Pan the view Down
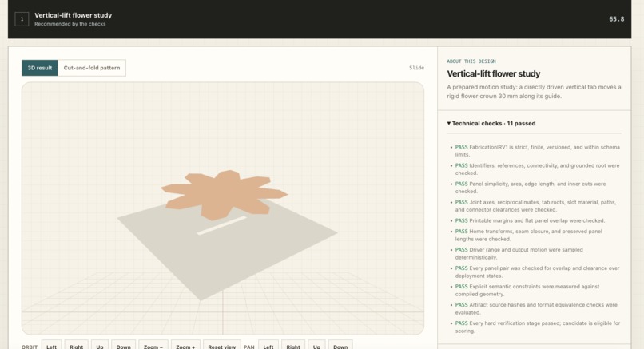 click(x=340, y=346)
